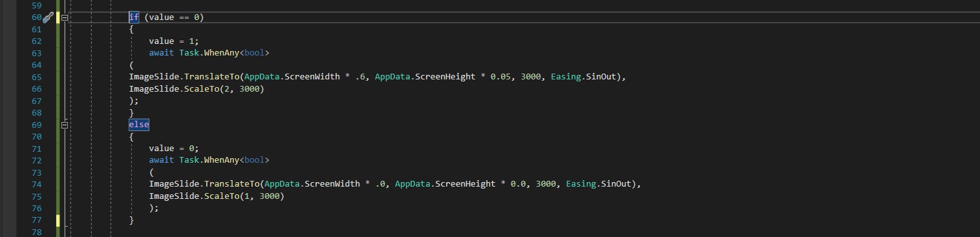
Task: Click the closing ');' on line 67
Action: coord(134,101)
